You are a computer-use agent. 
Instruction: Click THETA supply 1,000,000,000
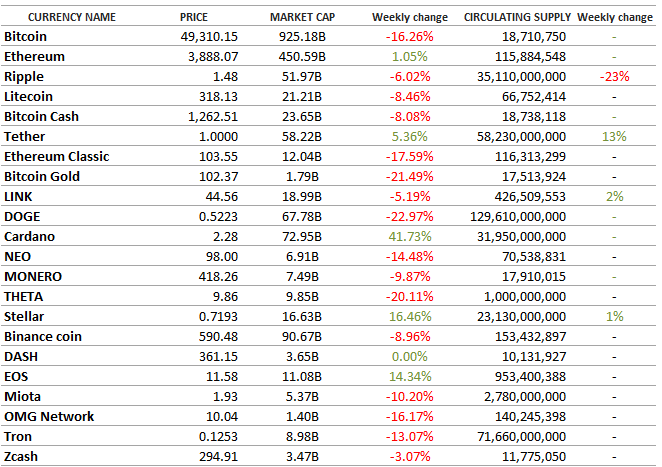(525, 297)
